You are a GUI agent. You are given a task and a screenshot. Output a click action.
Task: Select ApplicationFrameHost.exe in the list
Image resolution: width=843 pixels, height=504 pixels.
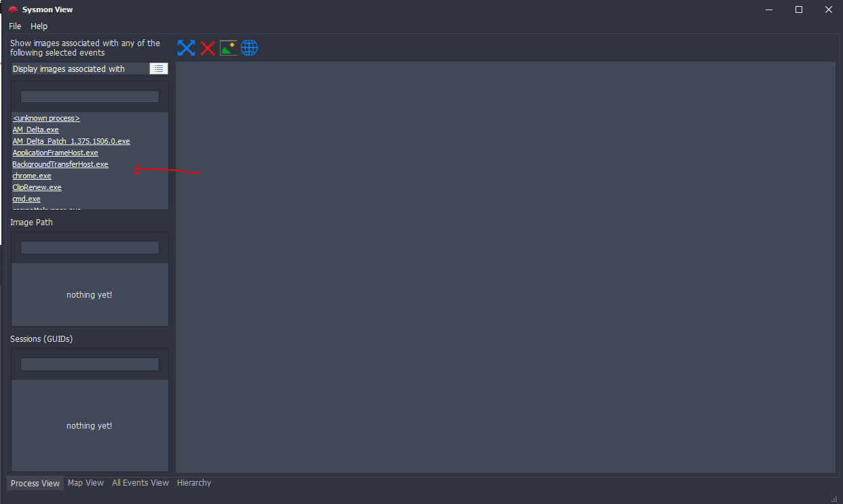(x=56, y=153)
